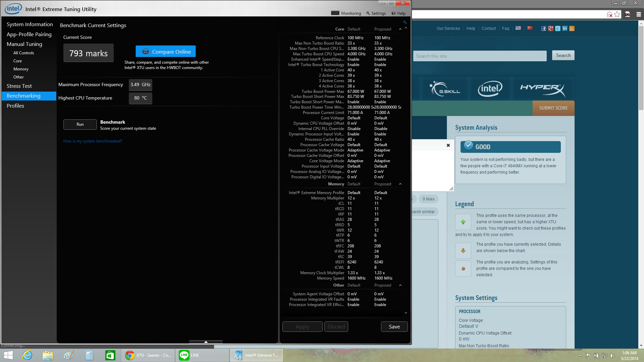Close the popup box with the X
This screenshot has height=362, width=644.
pyautogui.click(x=448, y=145)
